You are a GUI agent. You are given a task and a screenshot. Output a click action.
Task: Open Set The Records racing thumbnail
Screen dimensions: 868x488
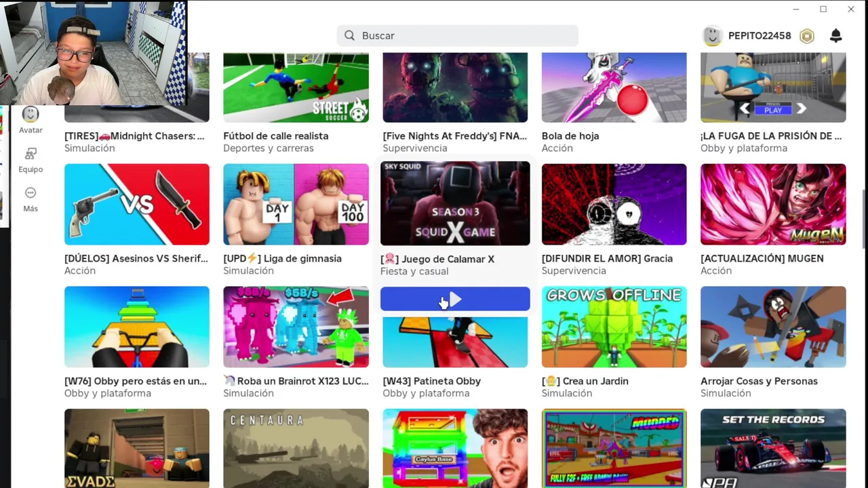[x=773, y=448]
